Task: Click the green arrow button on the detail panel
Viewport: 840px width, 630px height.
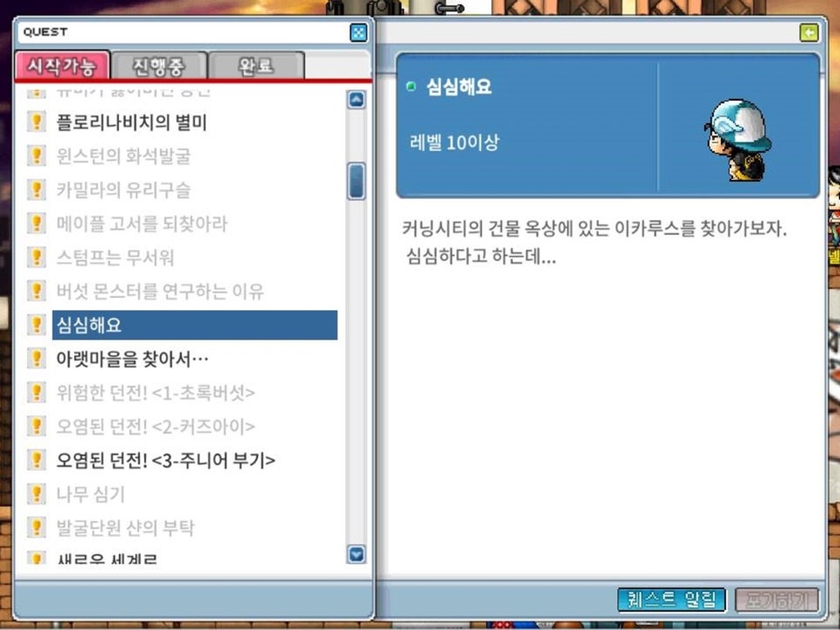Action: (809, 33)
